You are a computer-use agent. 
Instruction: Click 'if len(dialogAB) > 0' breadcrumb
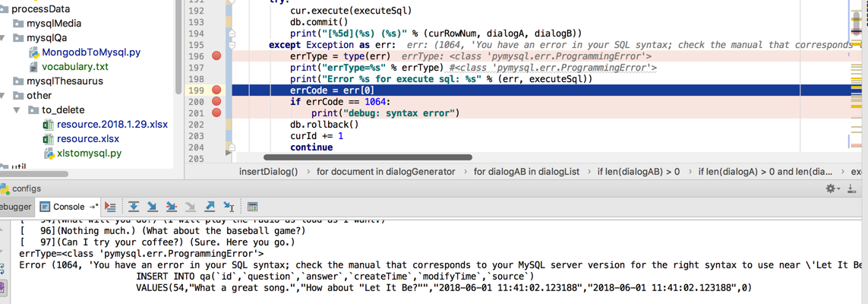(638, 172)
